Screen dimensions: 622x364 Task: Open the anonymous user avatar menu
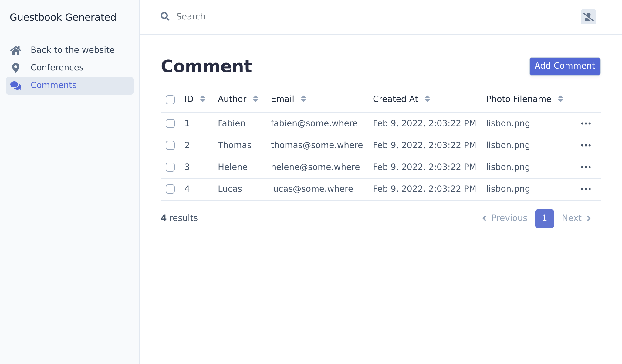588,17
